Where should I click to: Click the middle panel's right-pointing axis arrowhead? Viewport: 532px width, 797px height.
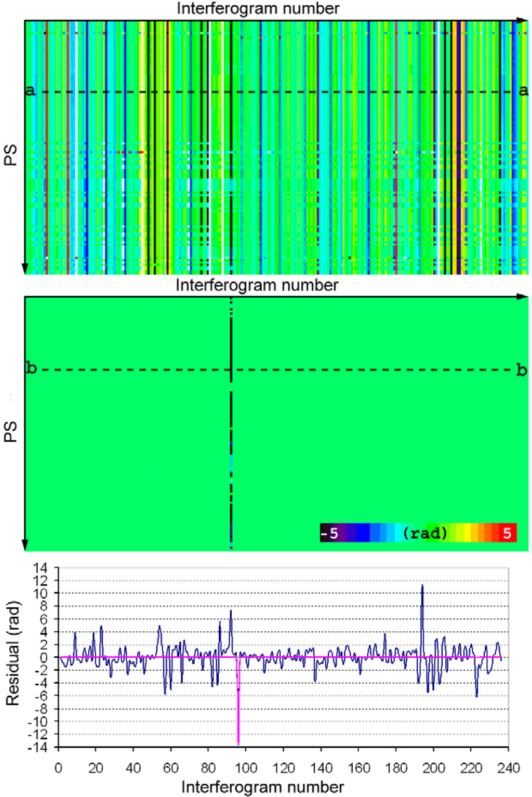[x=523, y=297]
